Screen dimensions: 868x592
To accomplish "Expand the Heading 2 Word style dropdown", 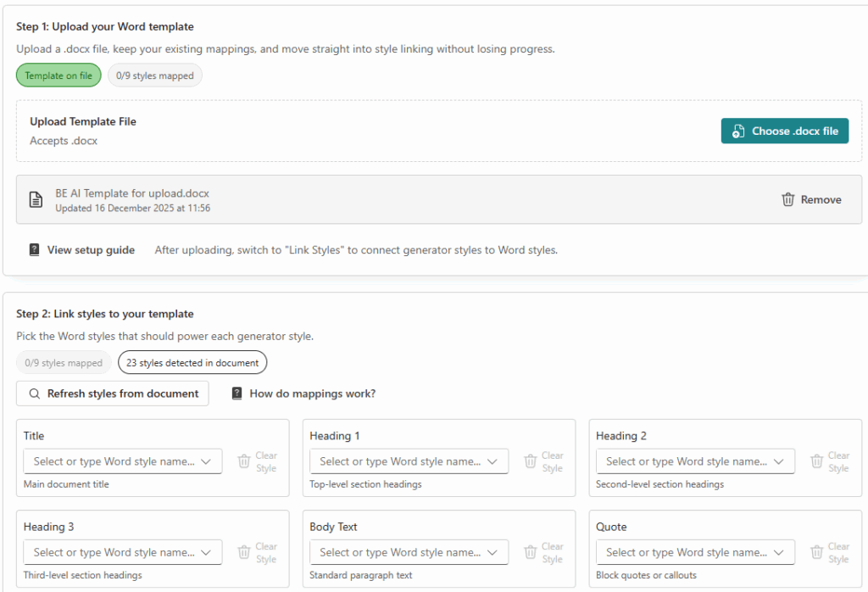I will [x=780, y=461].
